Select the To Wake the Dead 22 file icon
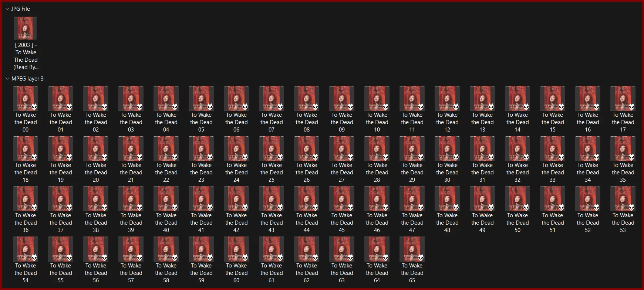The image size is (644, 290). (x=166, y=149)
